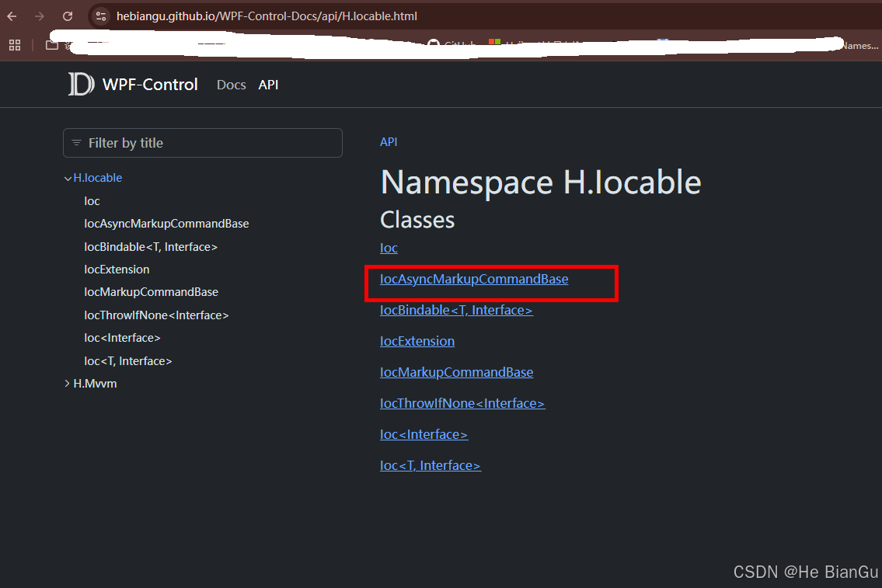Click the Namespace H.Iocable heading
882x588 pixels.
coord(541,182)
